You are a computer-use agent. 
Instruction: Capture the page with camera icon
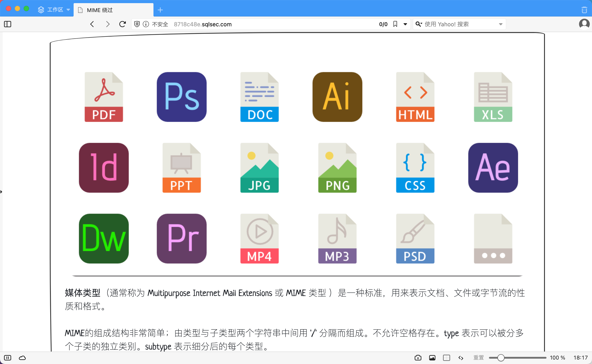tap(418, 358)
